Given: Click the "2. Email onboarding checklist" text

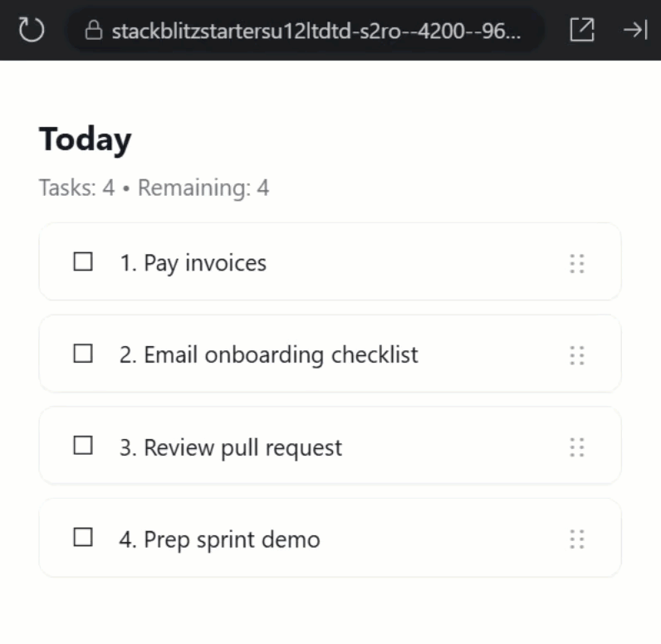Looking at the screenshot, I should coord(268,355).
